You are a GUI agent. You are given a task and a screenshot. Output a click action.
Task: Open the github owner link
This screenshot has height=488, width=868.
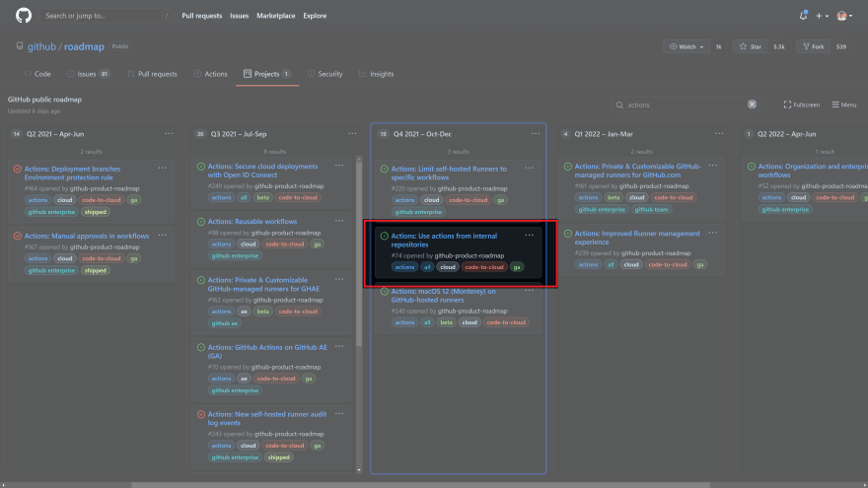(41, 46)
